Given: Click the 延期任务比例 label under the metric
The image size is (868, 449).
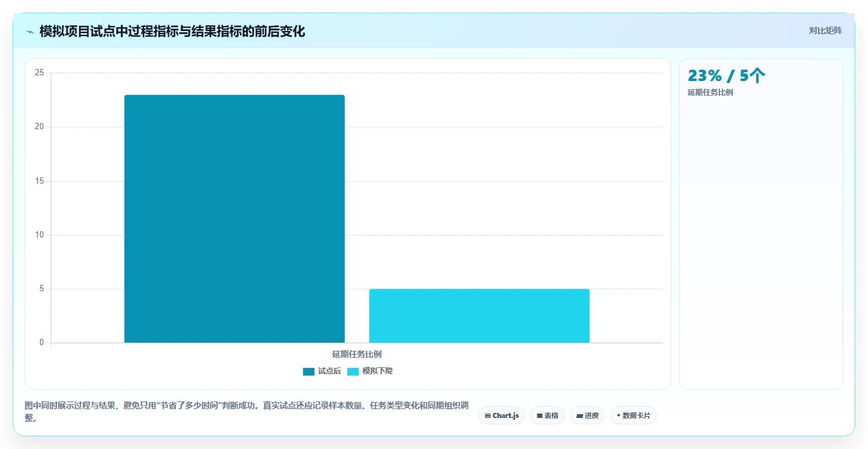Looking at the screenshot, I should point(710,92).
